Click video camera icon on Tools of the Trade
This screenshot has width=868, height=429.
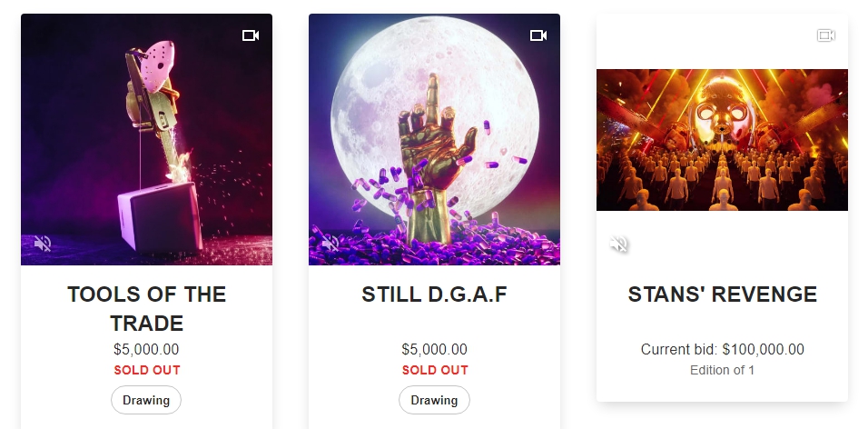251,35
